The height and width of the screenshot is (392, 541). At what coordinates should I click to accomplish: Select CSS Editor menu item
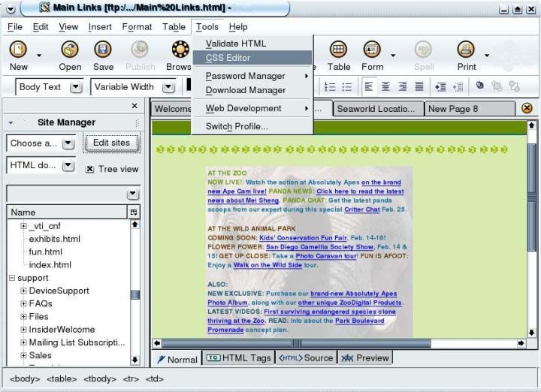tap(252, 58)
